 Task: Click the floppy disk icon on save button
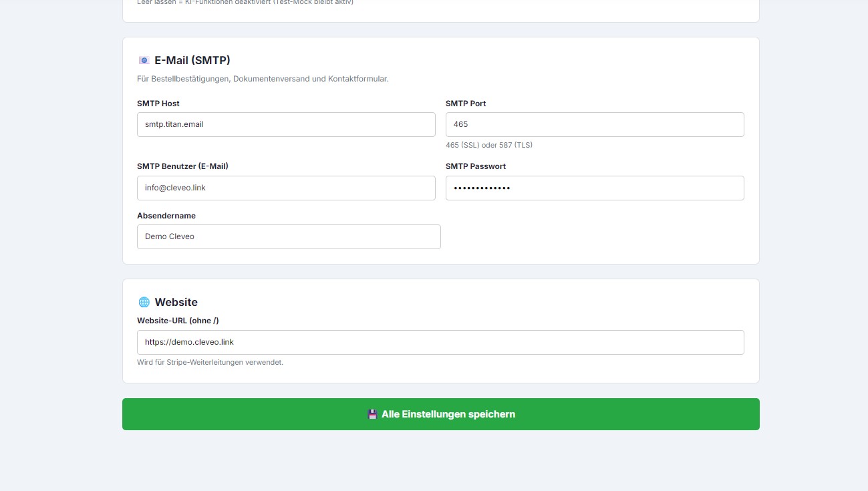pyautogui.click(x=373, y=414)
